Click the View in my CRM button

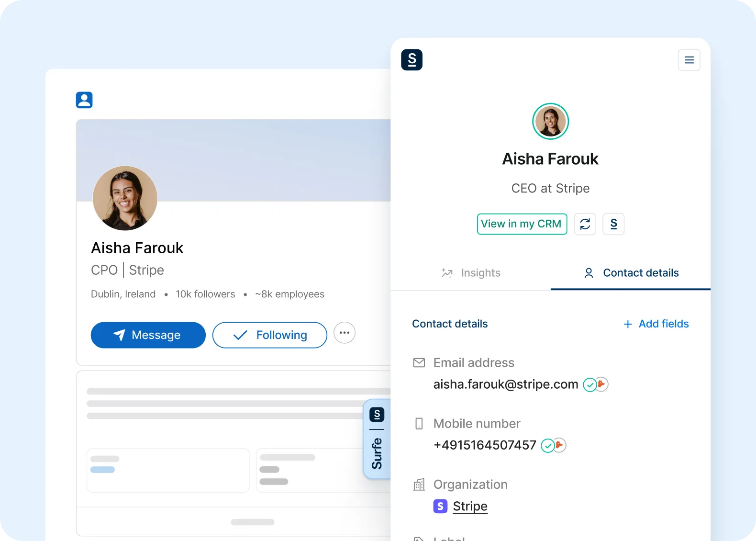tap(522, 224)
